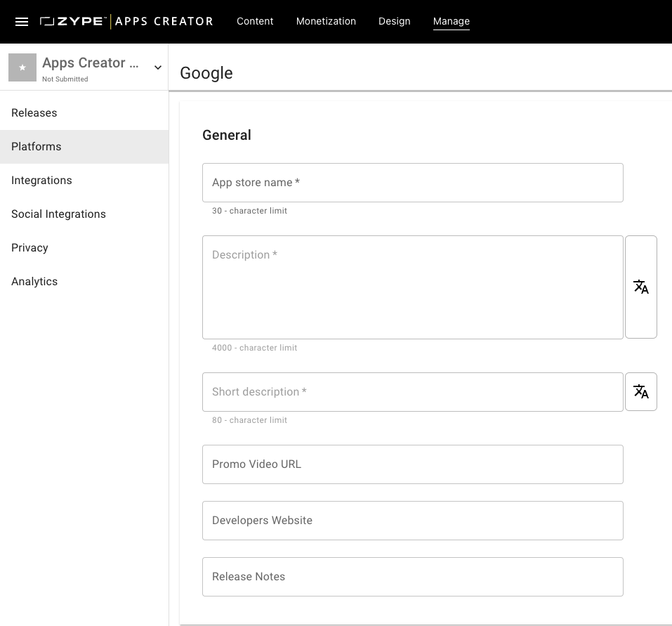This screenshot has width=672, height=626.
Task: Click the Not Submitted status text
Action: [65, 79]
